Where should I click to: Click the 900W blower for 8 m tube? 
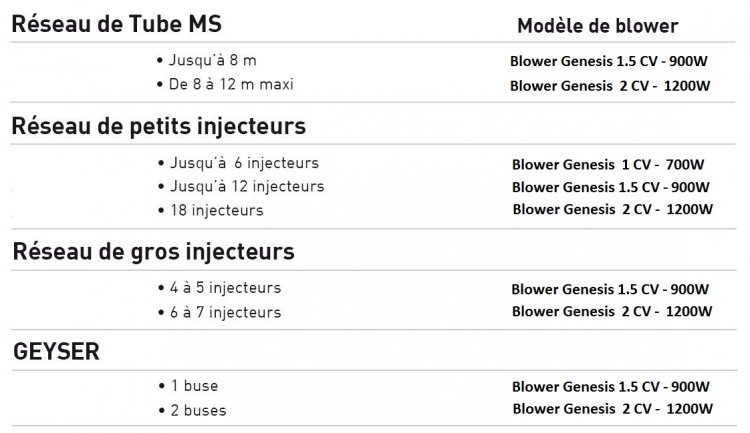pyautogui.click(x=611, y=62)
